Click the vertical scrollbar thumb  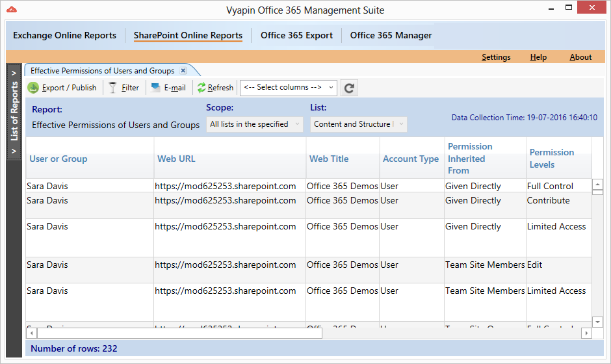pyautogui.click(x=597, y=192)
